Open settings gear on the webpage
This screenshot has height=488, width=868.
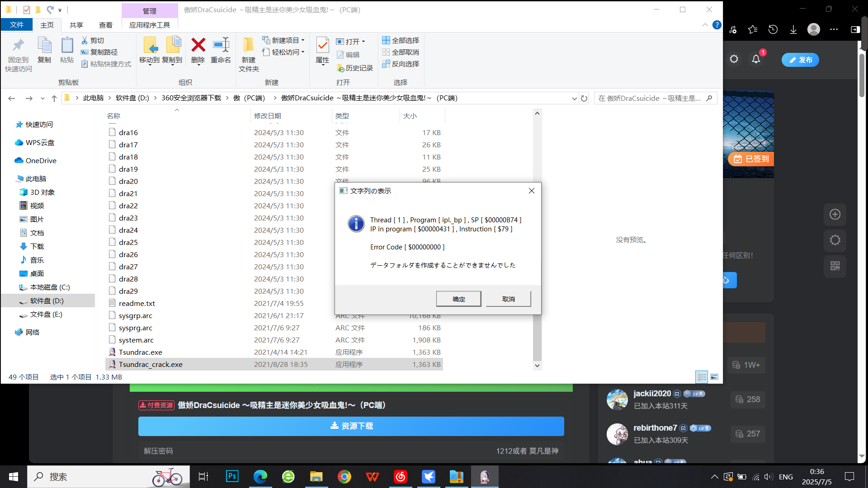coord(734,59)
